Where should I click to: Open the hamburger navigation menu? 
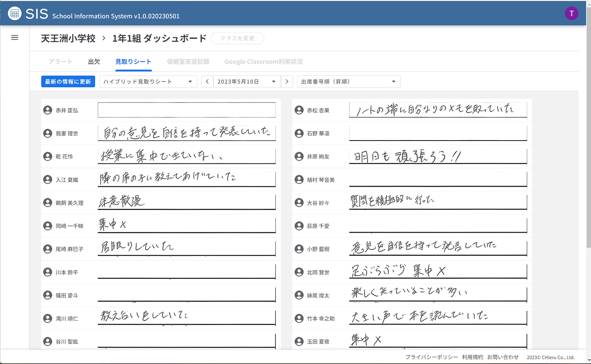tap(15, 37)
